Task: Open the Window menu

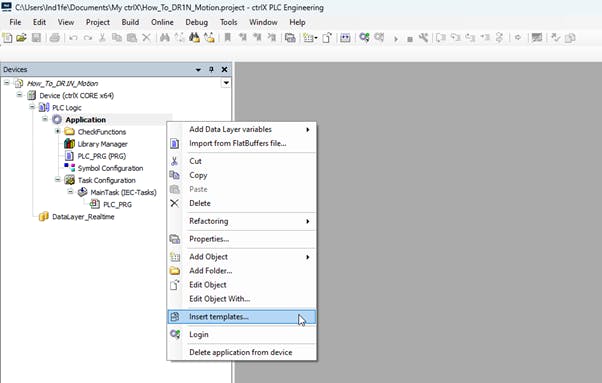Action: (263, 22)
